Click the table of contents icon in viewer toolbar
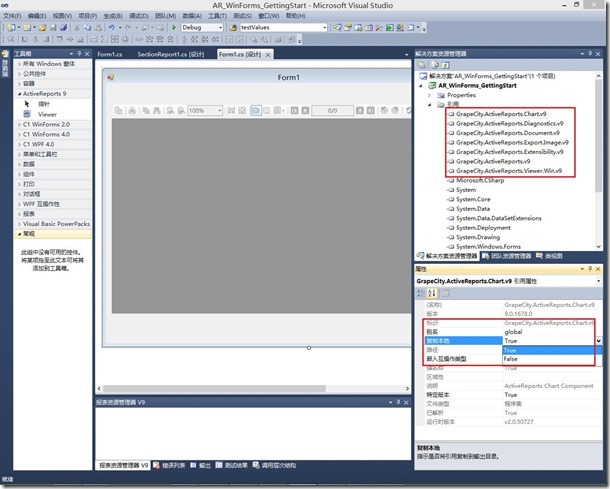Viewport: 610px width, 489px height. tap(118, 110)
